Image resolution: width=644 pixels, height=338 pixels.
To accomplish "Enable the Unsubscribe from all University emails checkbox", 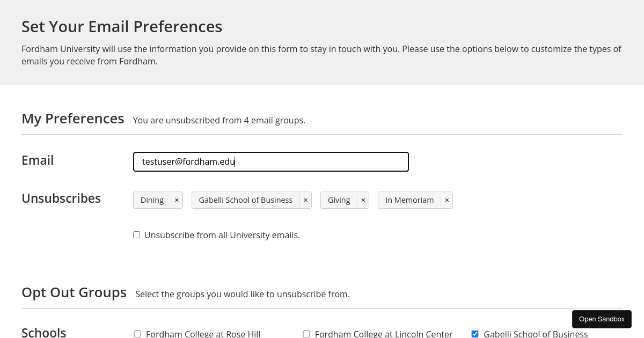I will [x=136, y=234].
